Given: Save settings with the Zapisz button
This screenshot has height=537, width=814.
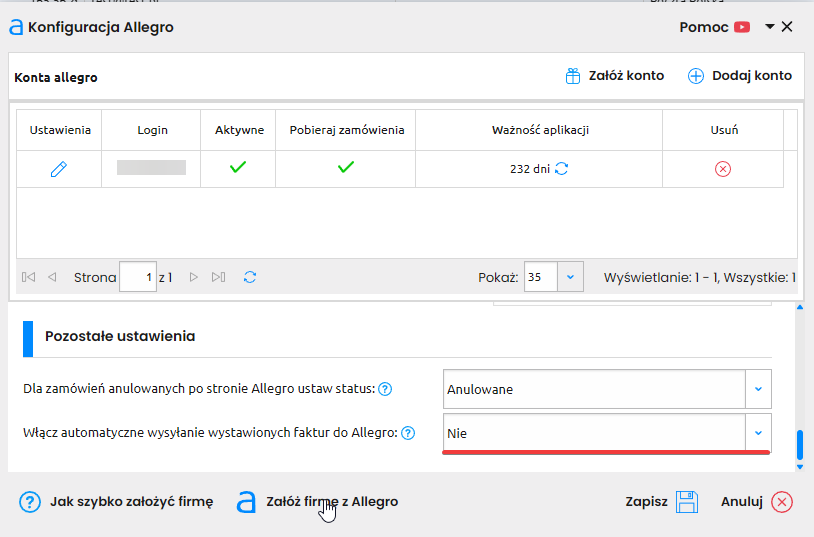Looking at the screenshot, I should (x=660, y=502).
